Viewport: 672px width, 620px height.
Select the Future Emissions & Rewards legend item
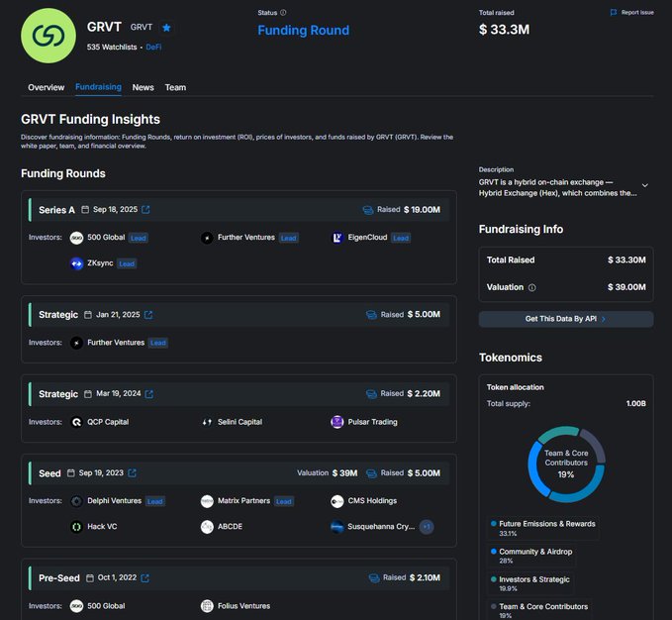543,528
